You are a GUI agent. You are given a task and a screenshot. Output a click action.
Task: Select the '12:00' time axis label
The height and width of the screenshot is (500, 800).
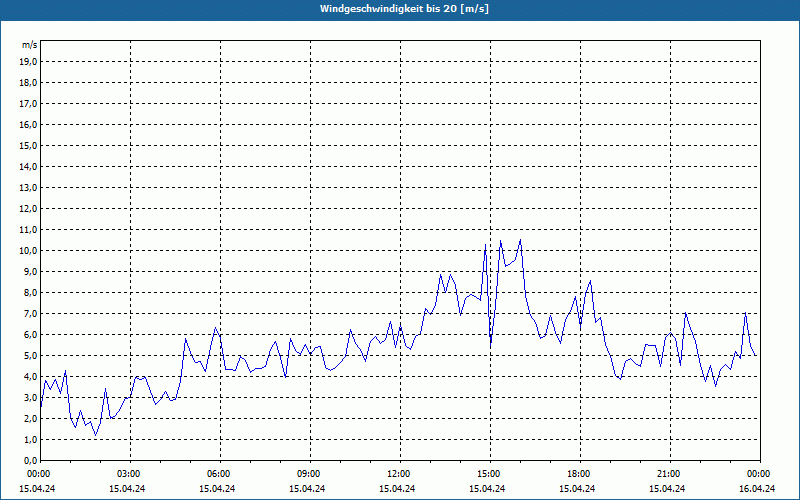pos(399,474)
